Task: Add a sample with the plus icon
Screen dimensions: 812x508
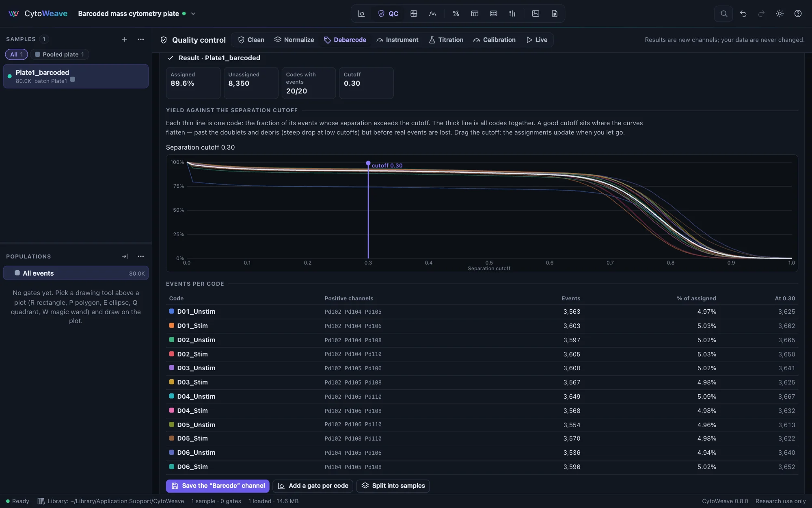Action: coord(125,39)
